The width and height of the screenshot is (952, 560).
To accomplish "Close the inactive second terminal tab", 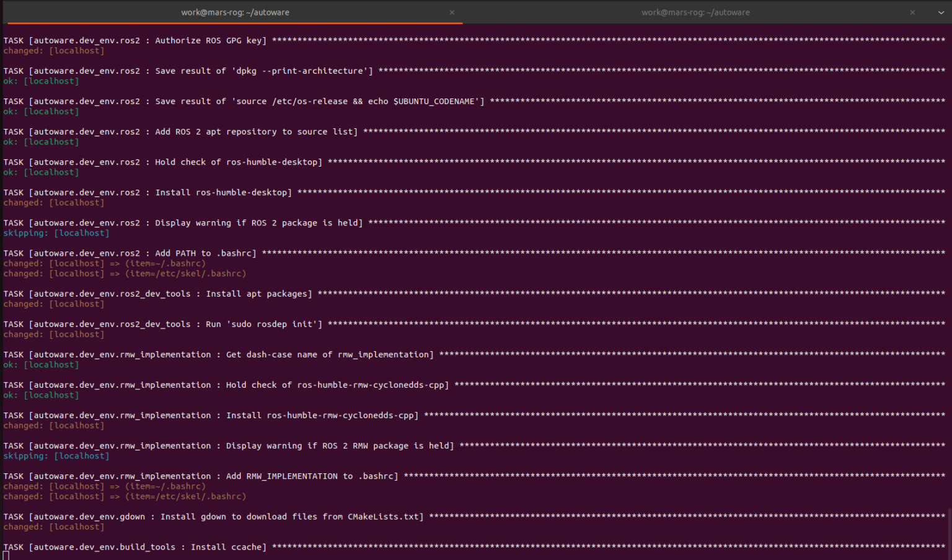I will 912,12.
